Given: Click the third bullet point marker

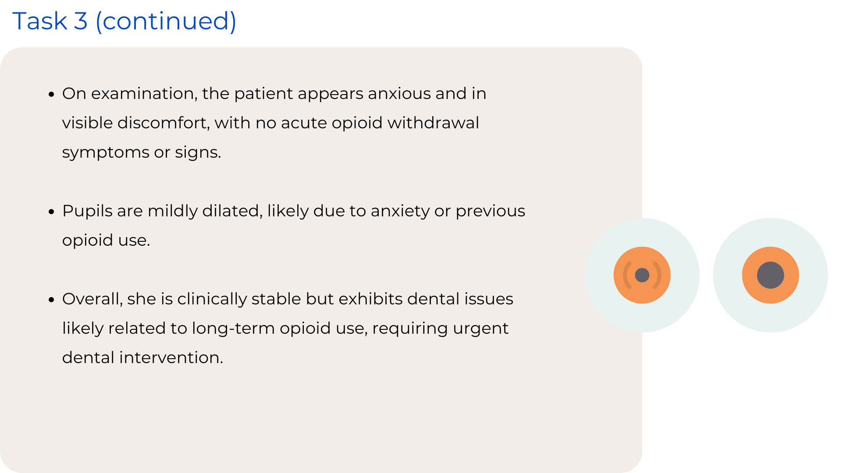Looking at the screenshot, I should click(x=52, y=300).
